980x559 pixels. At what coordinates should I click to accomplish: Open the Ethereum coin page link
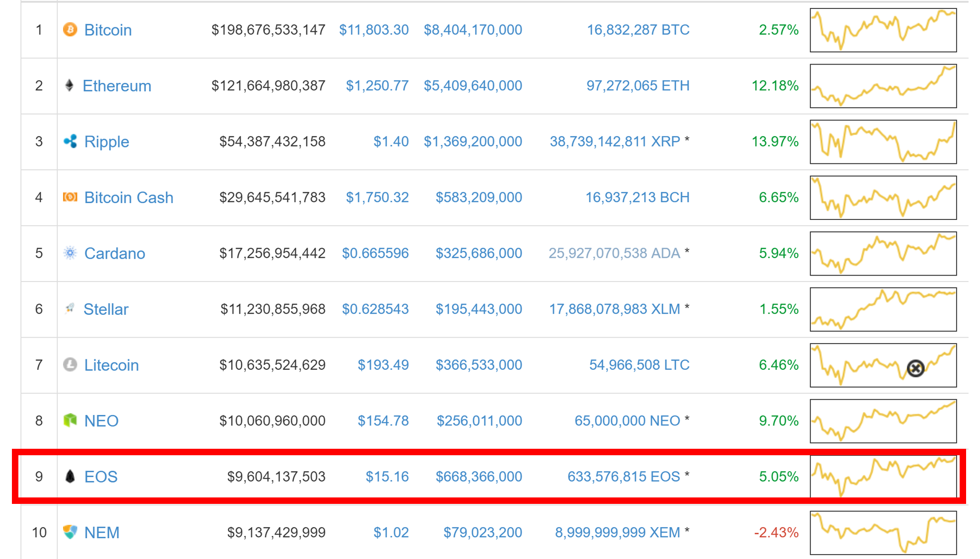click(x=117, y=86)
